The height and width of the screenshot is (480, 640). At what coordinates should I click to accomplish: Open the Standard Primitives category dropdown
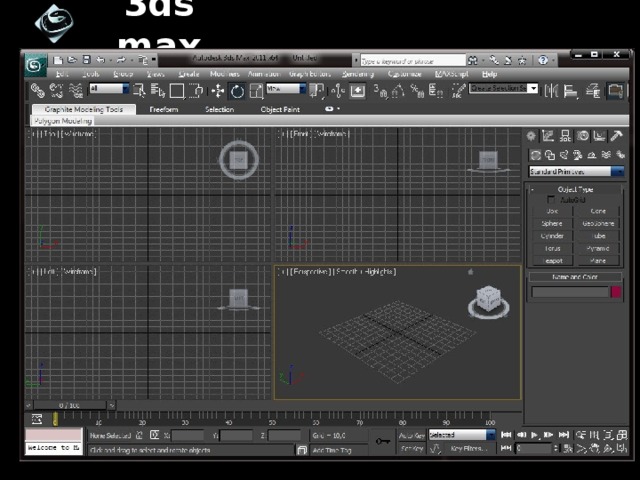point(576,171)
